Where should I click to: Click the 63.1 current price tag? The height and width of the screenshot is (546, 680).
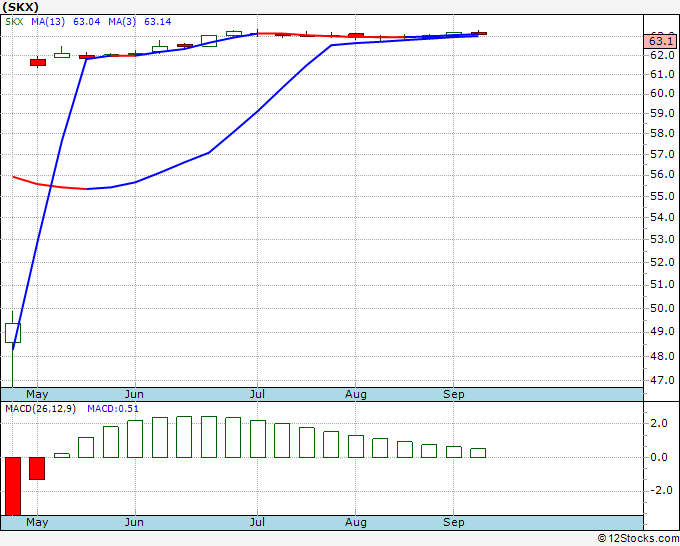[660, 39]
